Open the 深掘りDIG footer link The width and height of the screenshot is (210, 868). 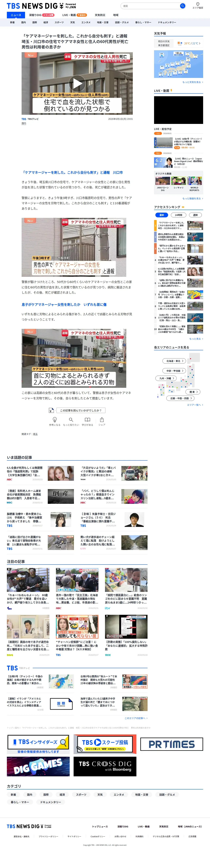coord(123,827)
